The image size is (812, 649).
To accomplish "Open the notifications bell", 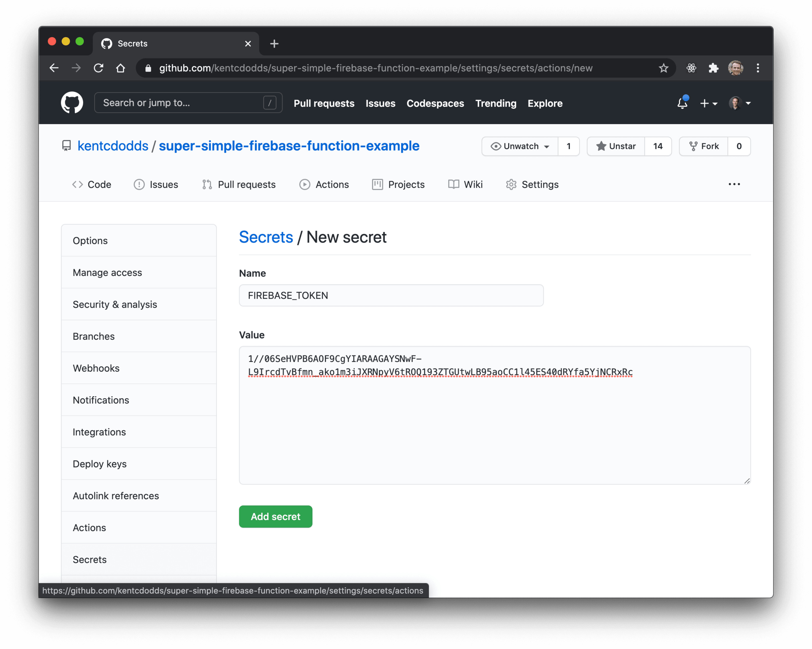I will (682, 103).
